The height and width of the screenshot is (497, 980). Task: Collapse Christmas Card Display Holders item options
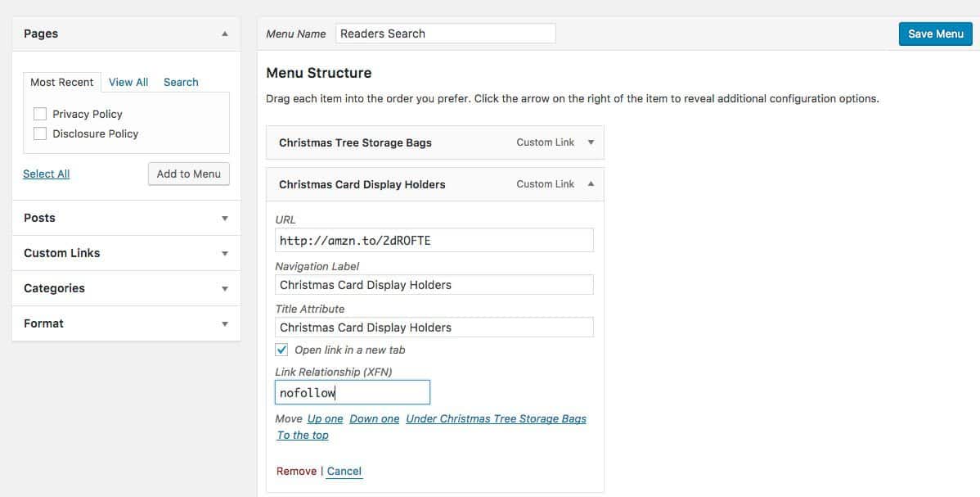(591, 184)
